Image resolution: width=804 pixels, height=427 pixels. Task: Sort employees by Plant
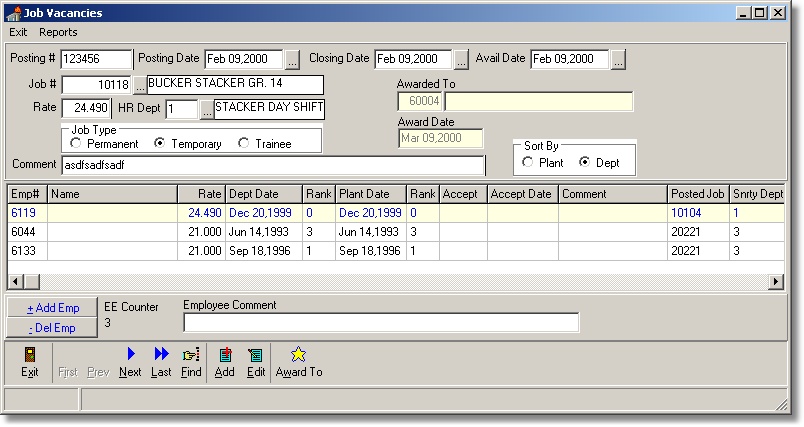[528, 162]
